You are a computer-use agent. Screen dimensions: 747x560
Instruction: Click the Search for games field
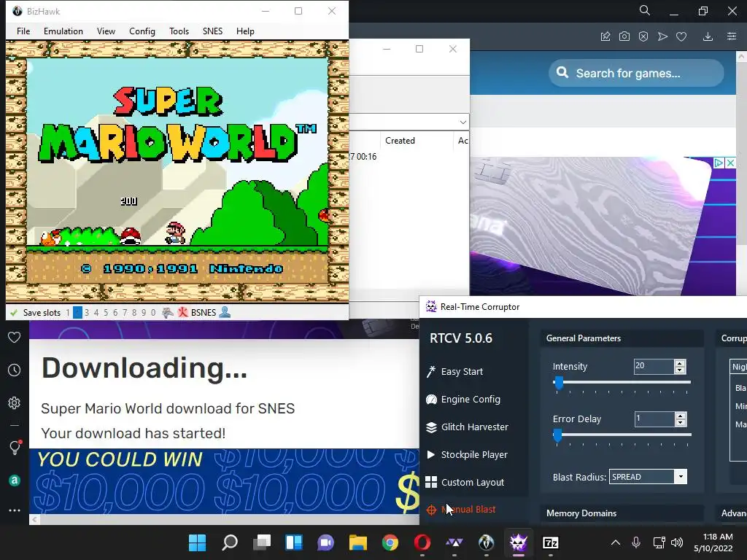[636, 73]
